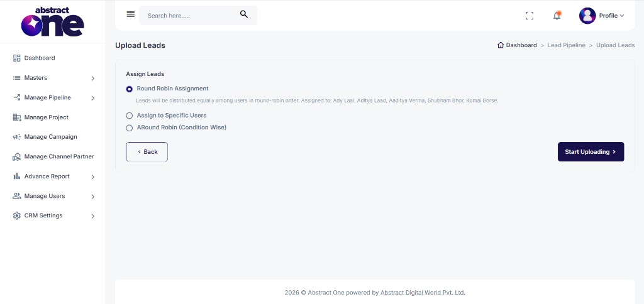644x304 pixels.
Task: Toggle the hamburger sidebar menu icon
Action: tap(131, 14)
